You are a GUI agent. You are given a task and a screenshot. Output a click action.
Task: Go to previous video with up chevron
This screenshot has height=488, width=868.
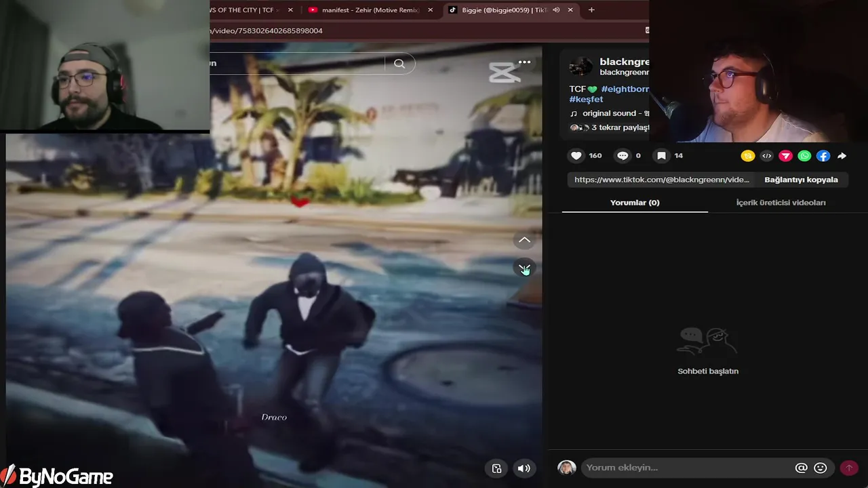click(x=524, y=240)
